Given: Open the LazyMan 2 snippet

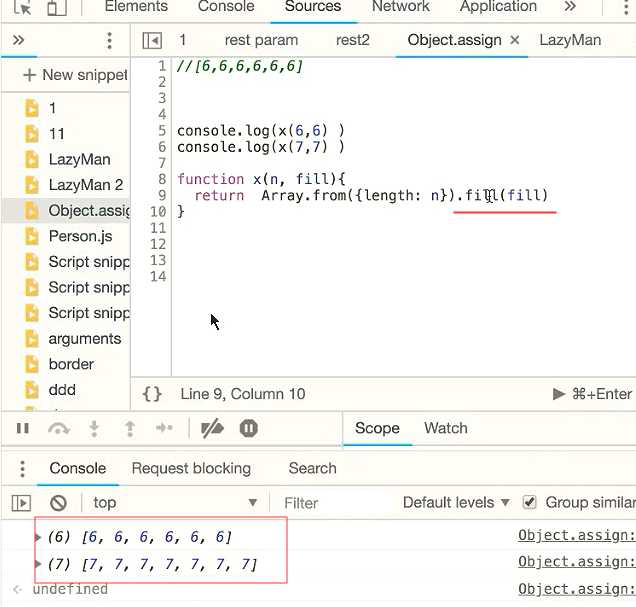Looking at the screenshot, I should pyautogui.click(x=86, y=185).
